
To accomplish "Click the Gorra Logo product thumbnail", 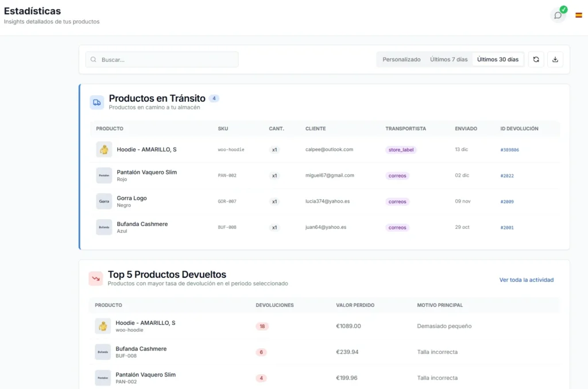I will [104, 201].
